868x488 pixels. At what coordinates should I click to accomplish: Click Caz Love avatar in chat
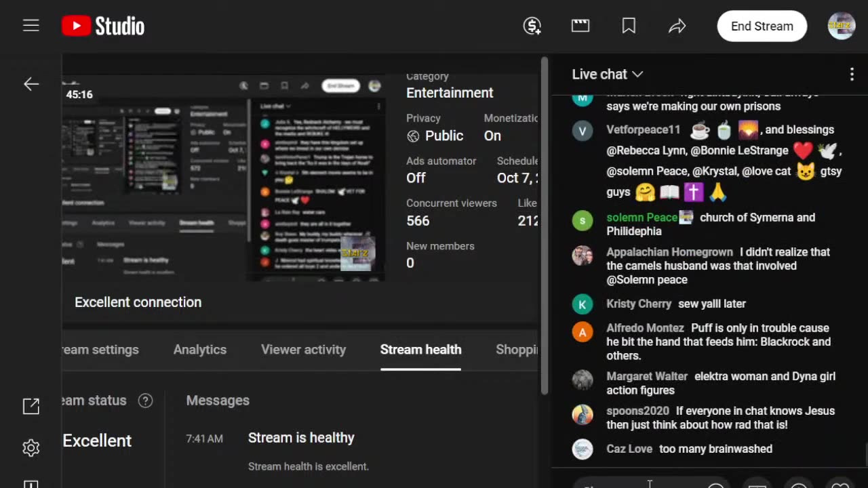click(x=583, y=449)
